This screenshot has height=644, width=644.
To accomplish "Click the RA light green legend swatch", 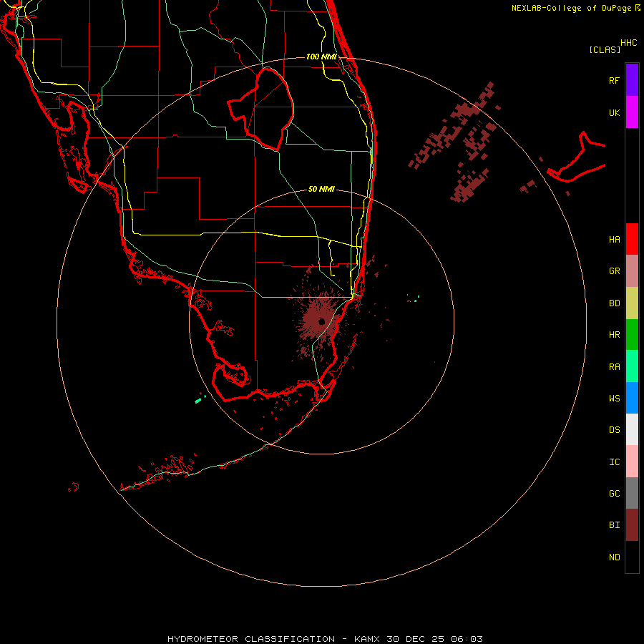I will tap(632, 366).
